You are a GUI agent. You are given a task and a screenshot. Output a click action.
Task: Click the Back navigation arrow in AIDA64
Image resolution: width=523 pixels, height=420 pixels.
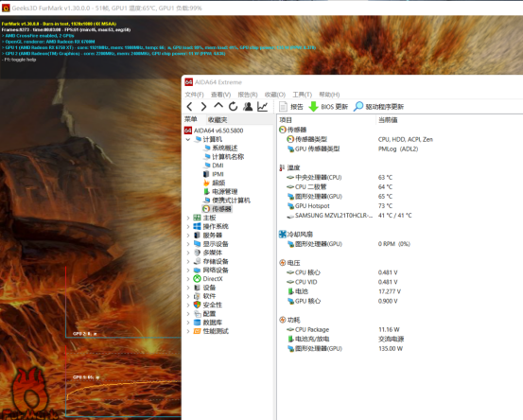(189, 107)
